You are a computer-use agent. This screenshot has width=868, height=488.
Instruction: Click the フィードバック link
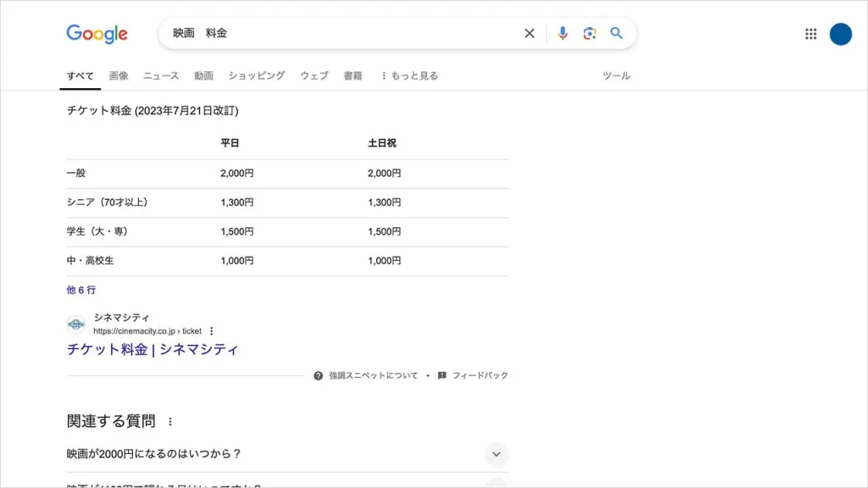(479, 375)
